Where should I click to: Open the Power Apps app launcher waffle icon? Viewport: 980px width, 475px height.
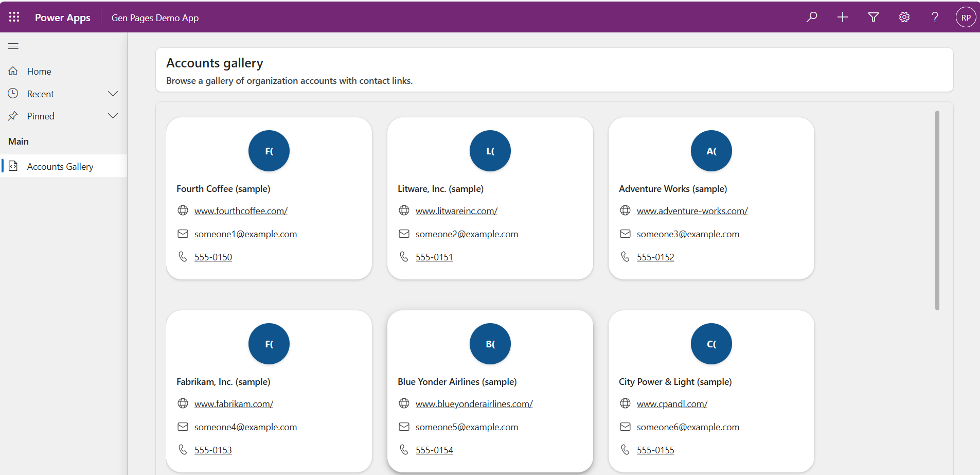click(14, 16)
